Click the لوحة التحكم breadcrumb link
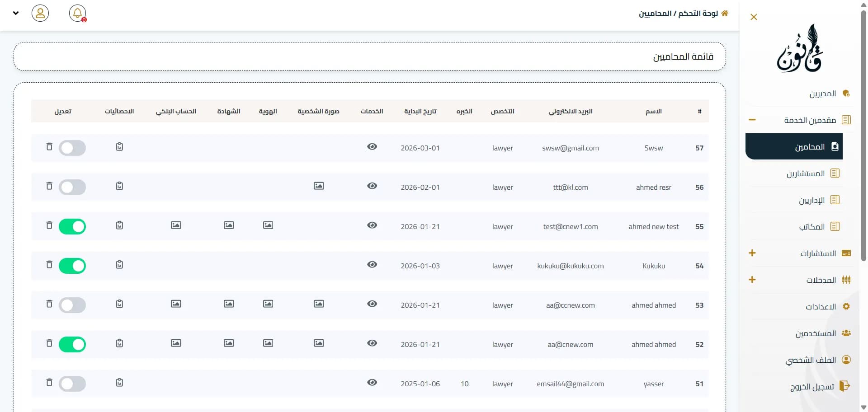The width and height of the screenshot is (868, 412). (x=698, y=14)
